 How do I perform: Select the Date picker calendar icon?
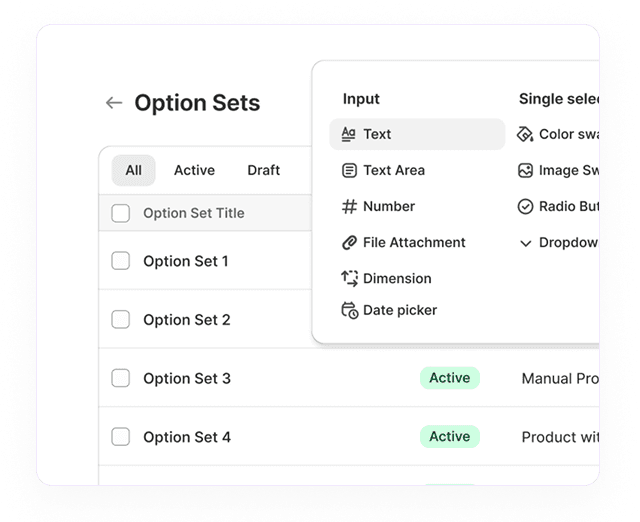349,310
